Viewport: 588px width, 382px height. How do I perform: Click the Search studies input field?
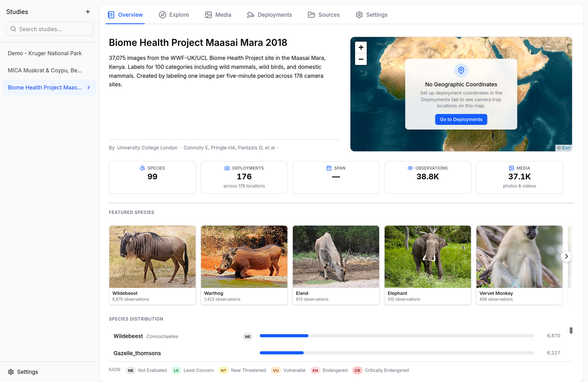(50, 29)
